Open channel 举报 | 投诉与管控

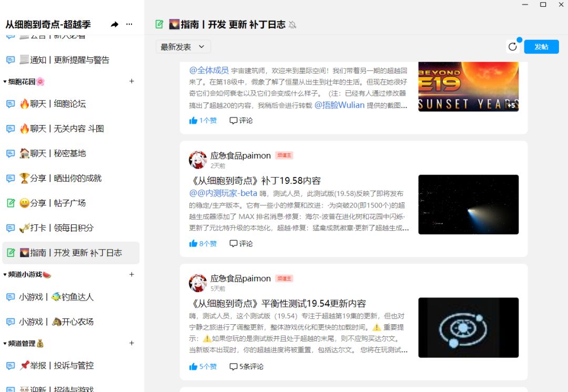click(70, 366)
